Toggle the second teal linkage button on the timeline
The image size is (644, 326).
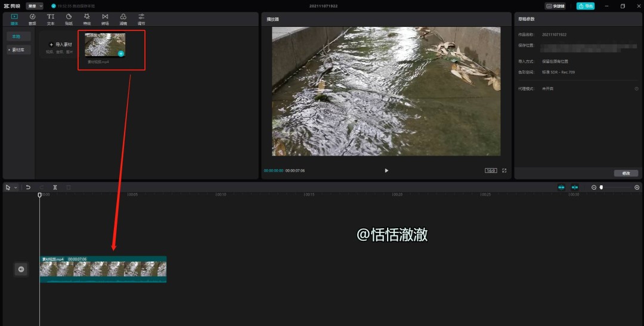tap(575, 187)
